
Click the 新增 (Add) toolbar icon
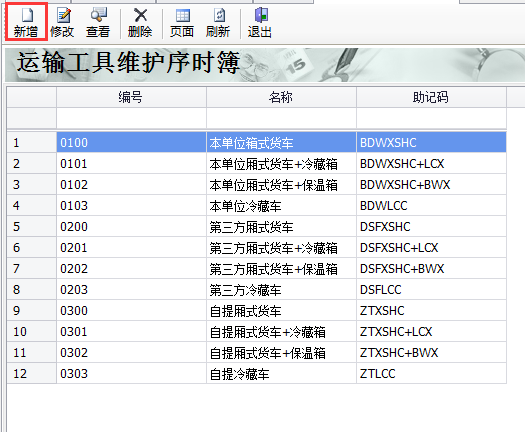26,22
